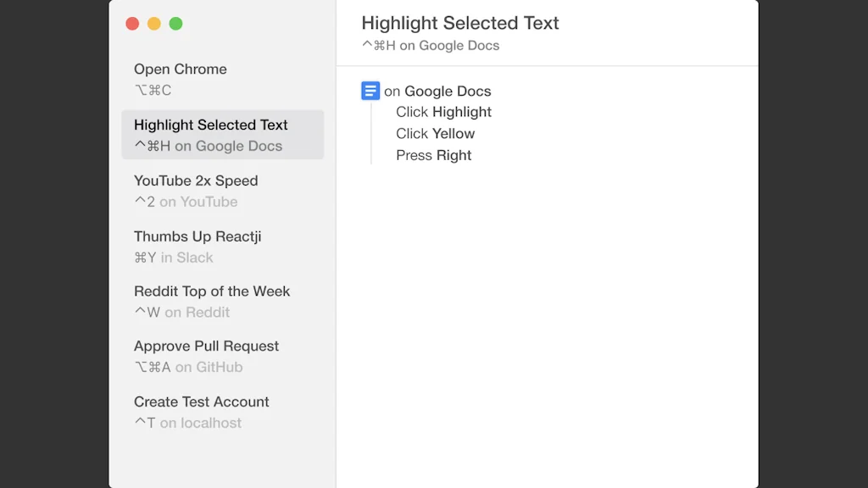Open the Approve Pull Request macro

pos(206,347)
